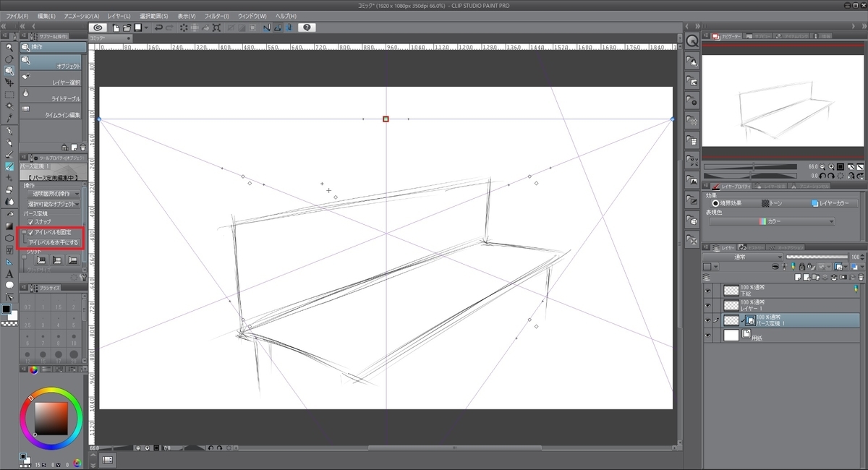The width and height of the screenshot is (868, 470).
Task: Open フィルター(I) menu
Action: tap(216, 15)
